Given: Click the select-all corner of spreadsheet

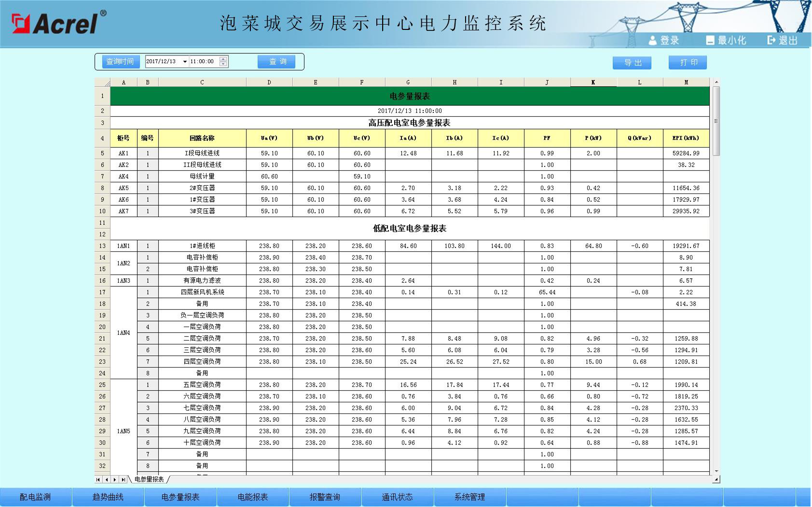Looking at the screenshot, I should click(102, 82).
